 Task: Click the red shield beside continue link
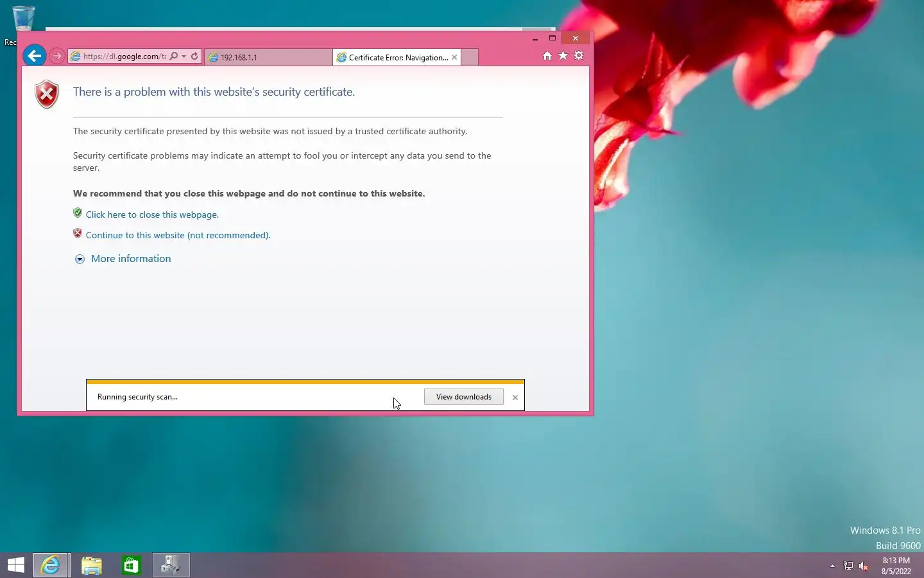pyautogui.click(x=78, y=234)
